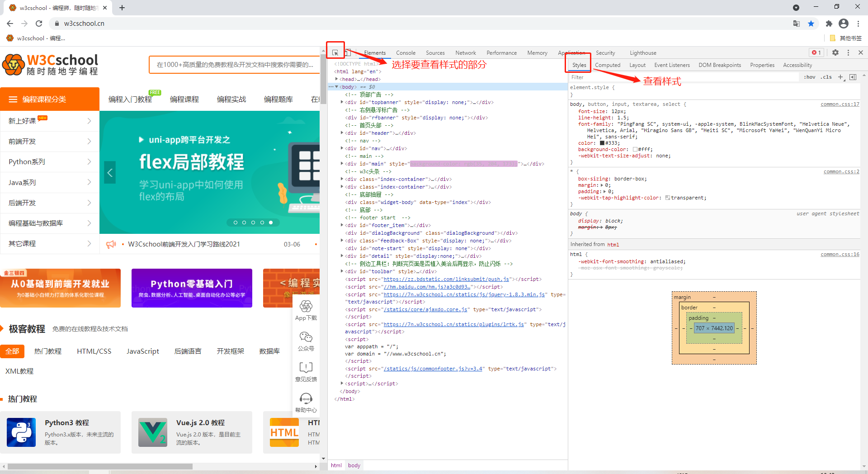Click the #333 color swatch
The height and width of the screenshot is (474, 868).
[602, 143]
